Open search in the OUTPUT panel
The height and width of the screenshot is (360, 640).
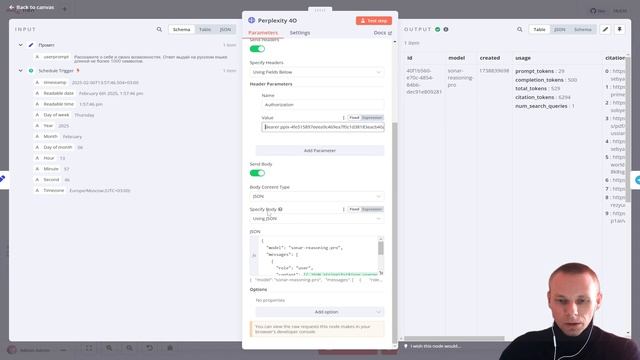point(520,29)
